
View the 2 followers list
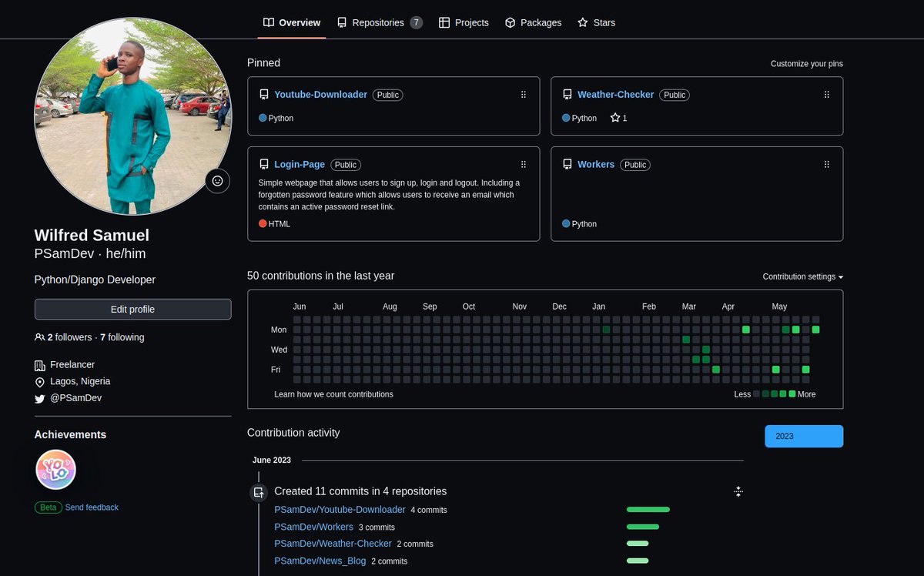pos(69,337)
